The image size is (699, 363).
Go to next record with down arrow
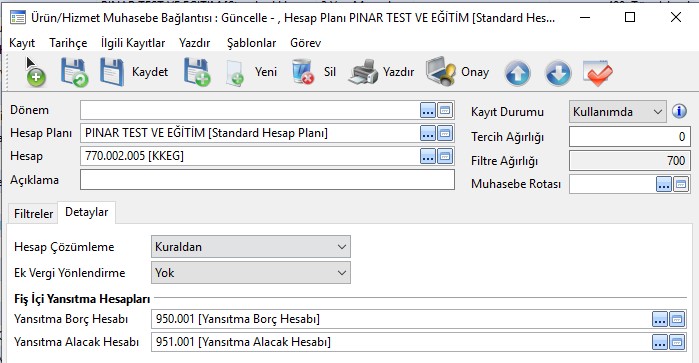558,73
